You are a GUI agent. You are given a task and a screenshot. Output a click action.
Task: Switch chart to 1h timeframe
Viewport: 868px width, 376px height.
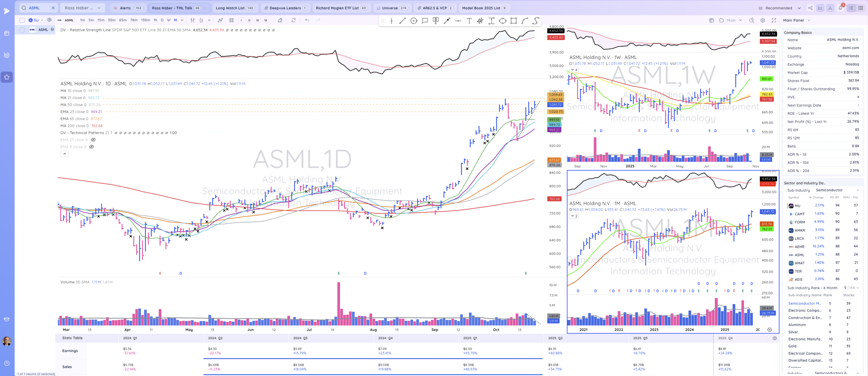[x=155, y=20]
